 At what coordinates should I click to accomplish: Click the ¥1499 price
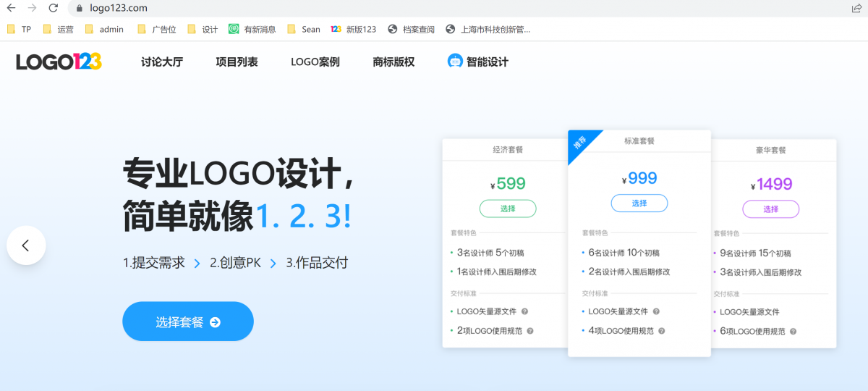click(771, 184)
